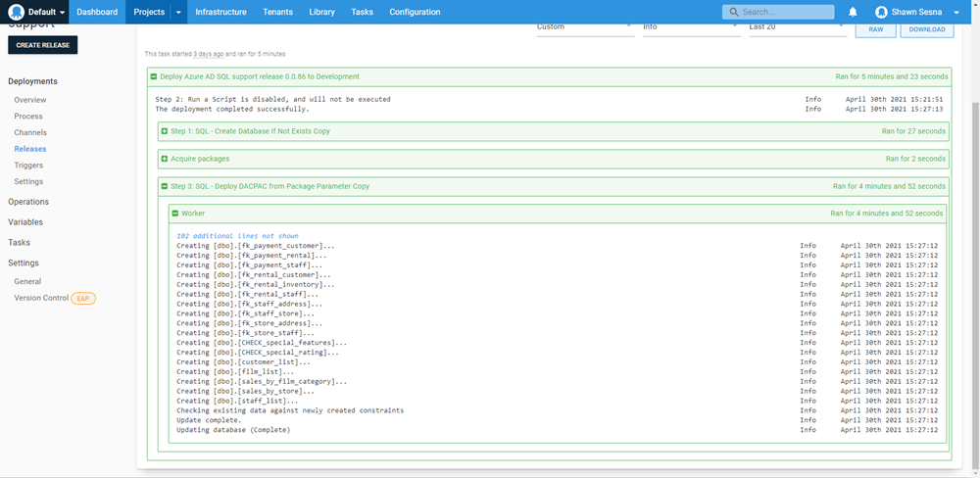Image resolution: width=980 pixels, height=478 pixels.
Task: Click the Create Release button
Action: point(42,45)
